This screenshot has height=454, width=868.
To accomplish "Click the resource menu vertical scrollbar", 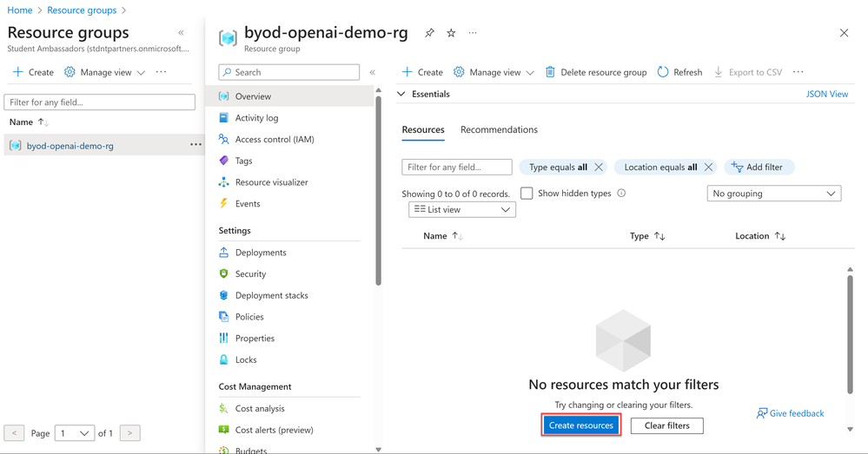I will point(378,191).
